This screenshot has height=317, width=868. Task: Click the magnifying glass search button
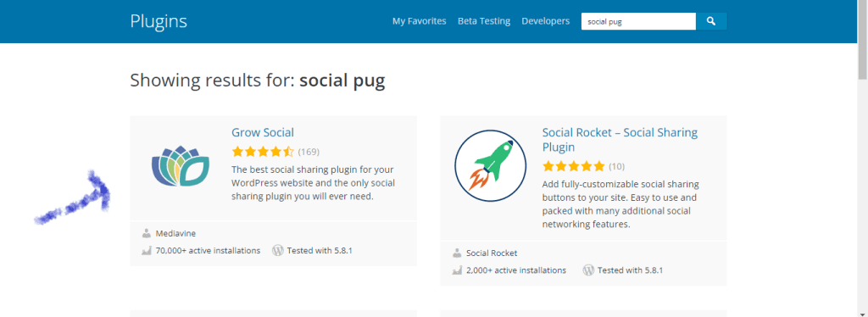[711, 21]
